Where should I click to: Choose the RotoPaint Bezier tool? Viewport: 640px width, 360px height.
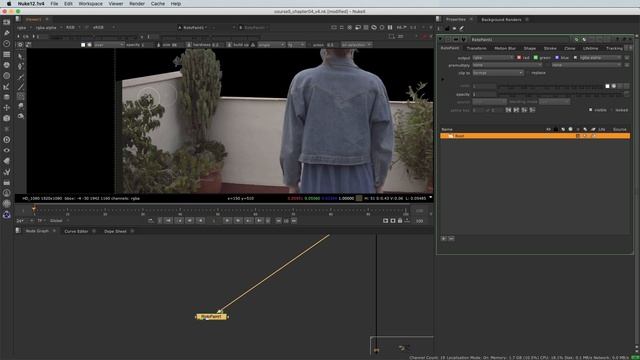coord(20,76)
